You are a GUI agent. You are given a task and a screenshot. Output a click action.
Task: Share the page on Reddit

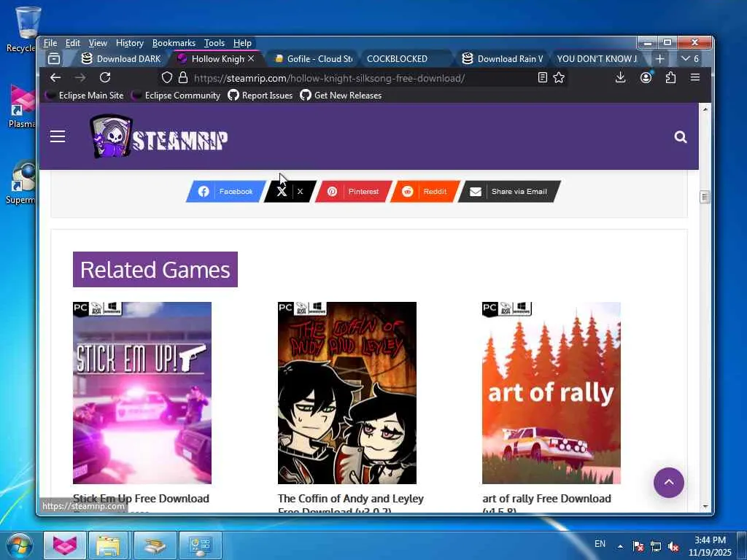pos(425,192)
